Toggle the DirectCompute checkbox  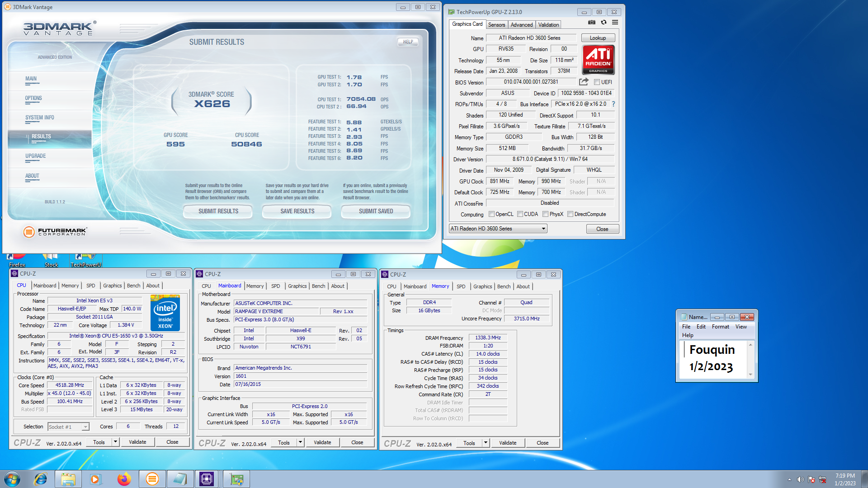point(571,214)
